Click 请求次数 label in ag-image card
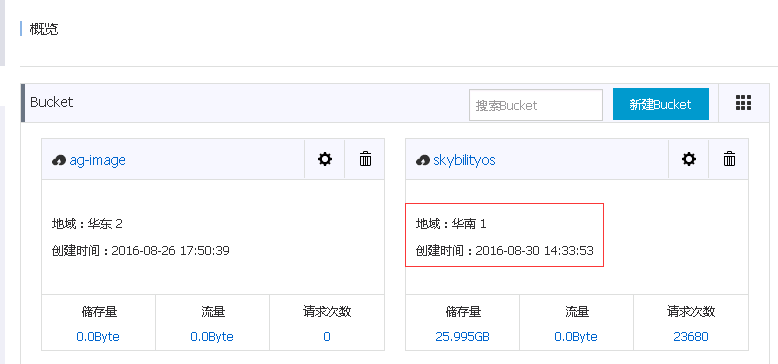The image size is (778, 364). [x=327, y=312]
